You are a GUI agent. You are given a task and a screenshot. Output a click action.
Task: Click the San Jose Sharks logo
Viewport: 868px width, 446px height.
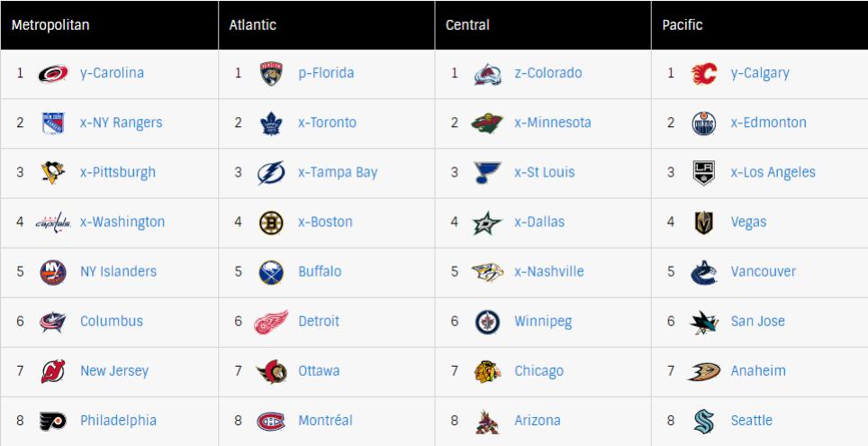click(x=704, y=322)
